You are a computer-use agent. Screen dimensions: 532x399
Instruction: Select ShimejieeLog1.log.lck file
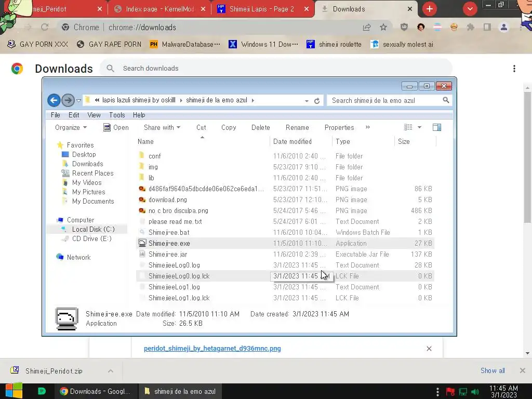(285, 298)
